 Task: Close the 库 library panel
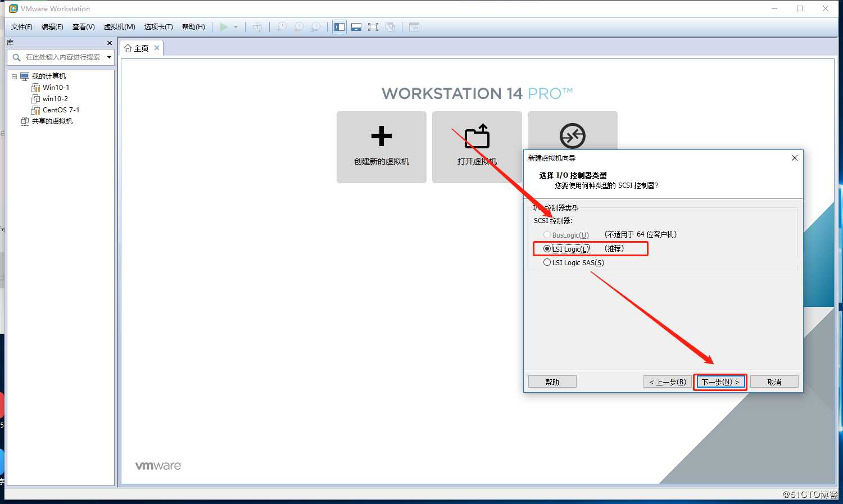(x=110, y=43)
